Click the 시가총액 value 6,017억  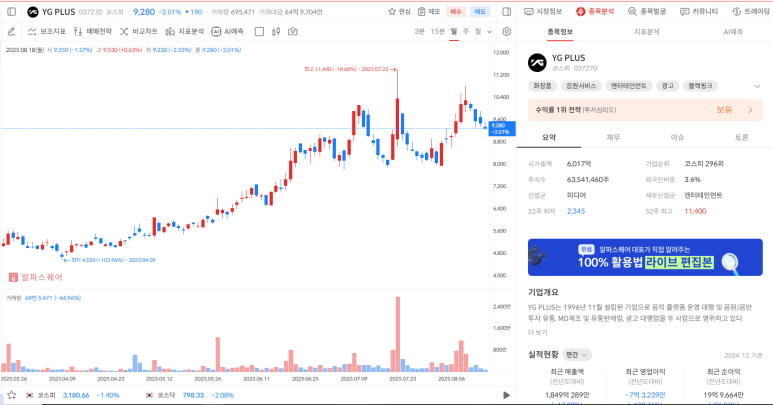tap(579, 164)
